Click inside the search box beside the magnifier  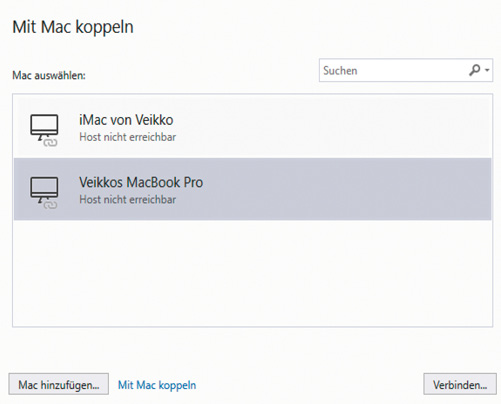coord(393,70)
